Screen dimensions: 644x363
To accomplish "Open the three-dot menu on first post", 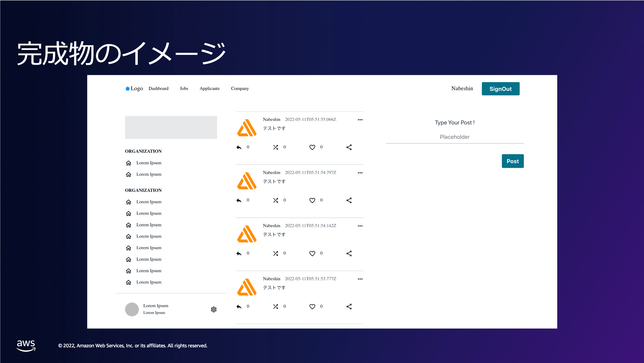I will click(x=360, y=120).
